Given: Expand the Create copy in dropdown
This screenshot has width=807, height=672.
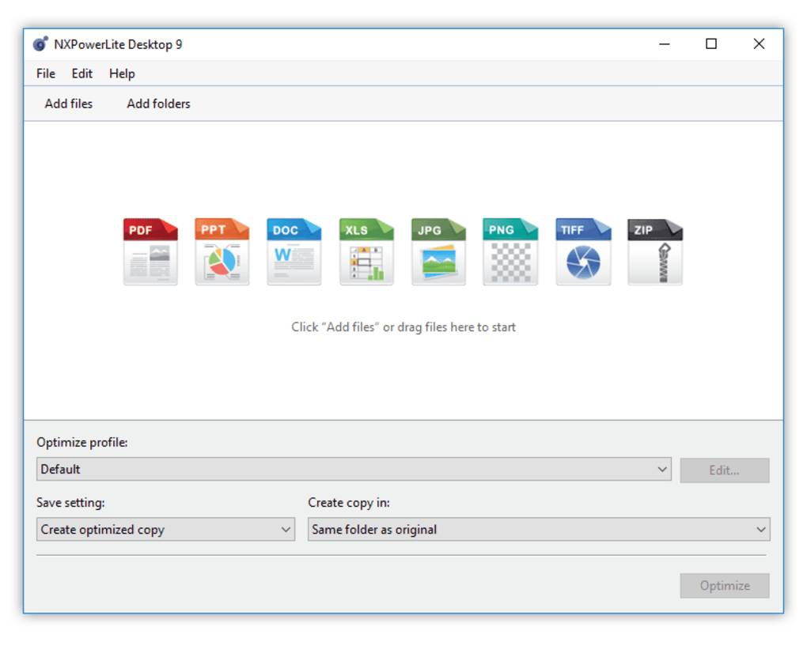Looking at the screenshot, I should click(760, 529).
